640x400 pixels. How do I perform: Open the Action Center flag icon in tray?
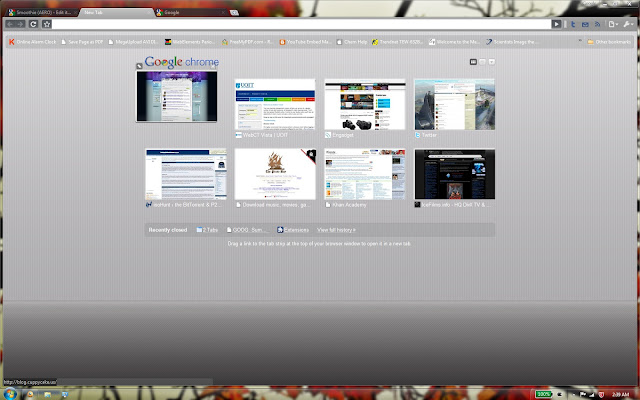coord(583,394)
